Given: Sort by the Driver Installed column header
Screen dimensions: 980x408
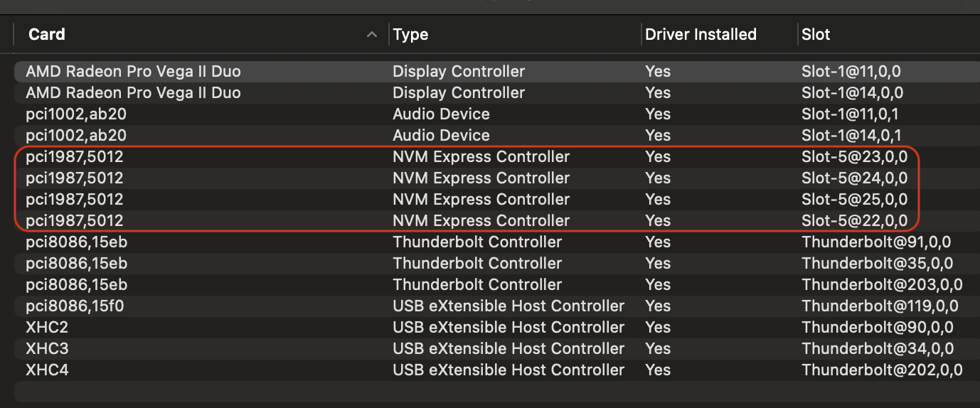Looking at the screenshot, I should pyautogui.click(x=700, y=34).
